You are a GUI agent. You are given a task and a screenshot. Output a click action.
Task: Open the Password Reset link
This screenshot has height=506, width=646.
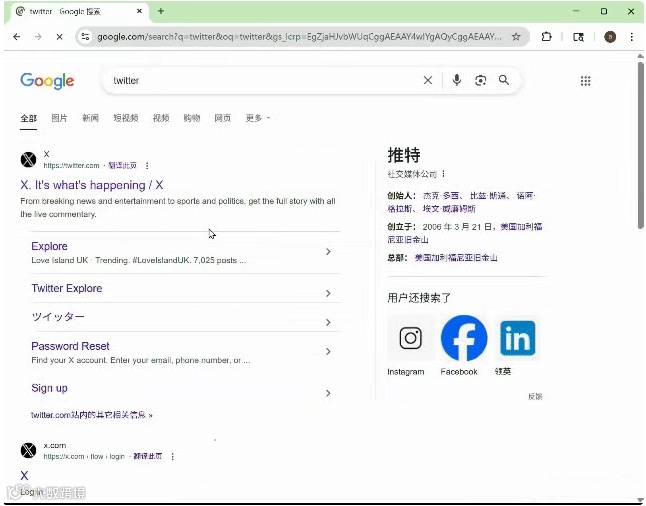[x=70, y=346]
